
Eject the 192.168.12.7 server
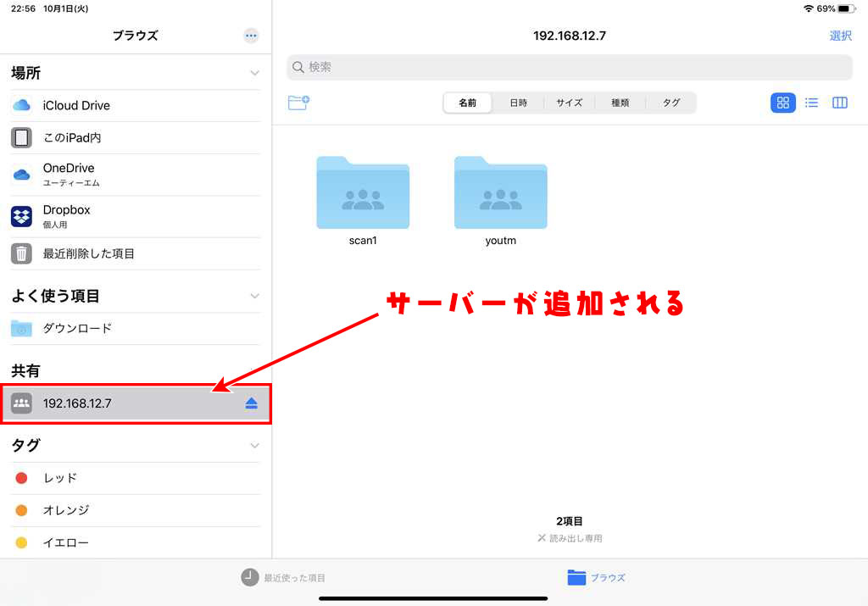coord(251,403)
